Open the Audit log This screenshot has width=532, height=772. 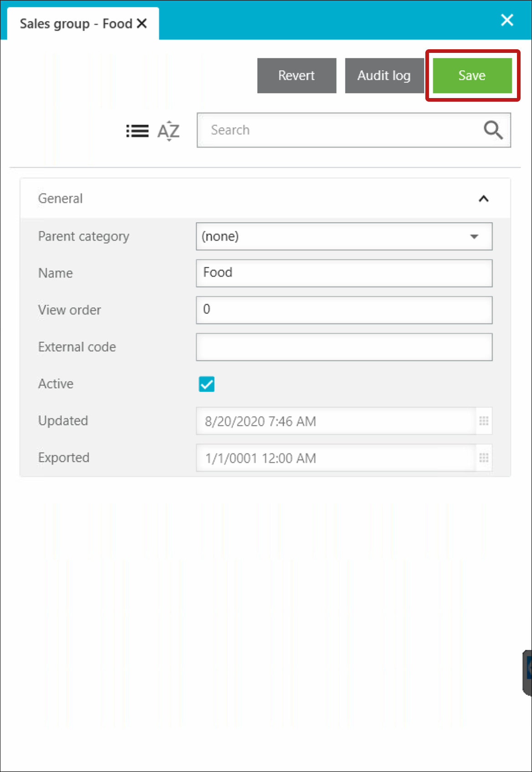point(384,75)
